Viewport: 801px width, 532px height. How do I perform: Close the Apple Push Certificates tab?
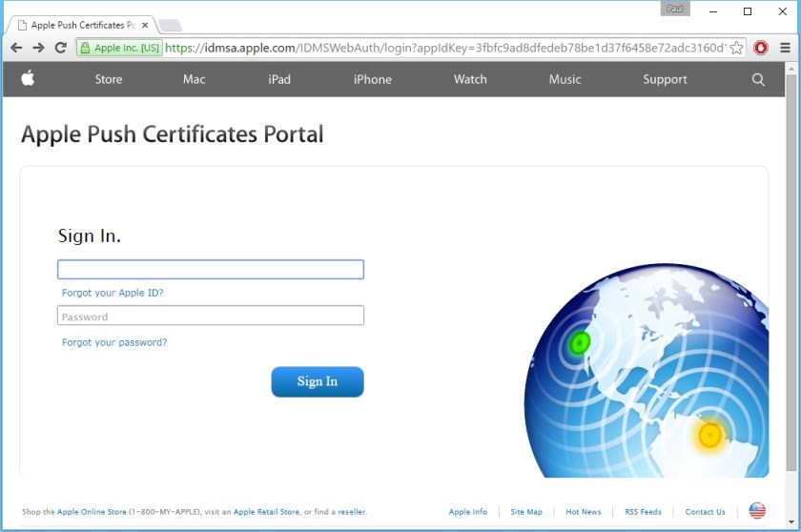145,26
